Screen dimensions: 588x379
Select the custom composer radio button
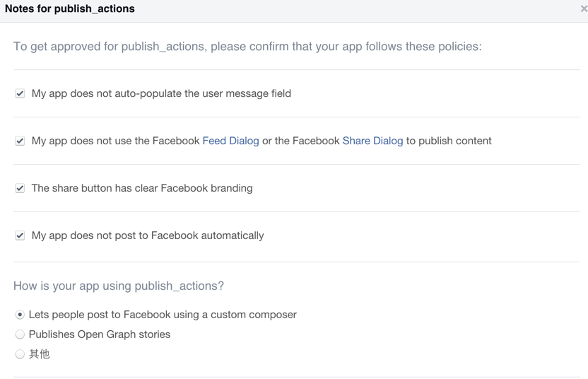(x=20, y=315)
